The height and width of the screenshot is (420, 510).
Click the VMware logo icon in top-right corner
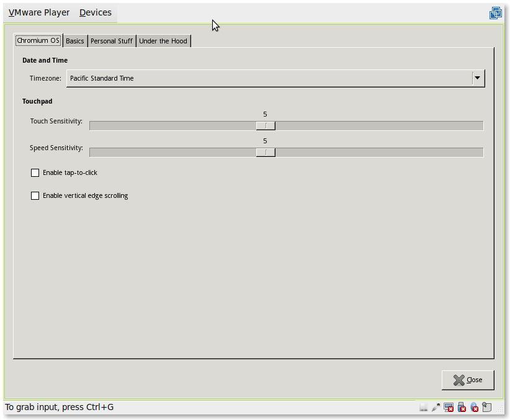click(495, 13)
